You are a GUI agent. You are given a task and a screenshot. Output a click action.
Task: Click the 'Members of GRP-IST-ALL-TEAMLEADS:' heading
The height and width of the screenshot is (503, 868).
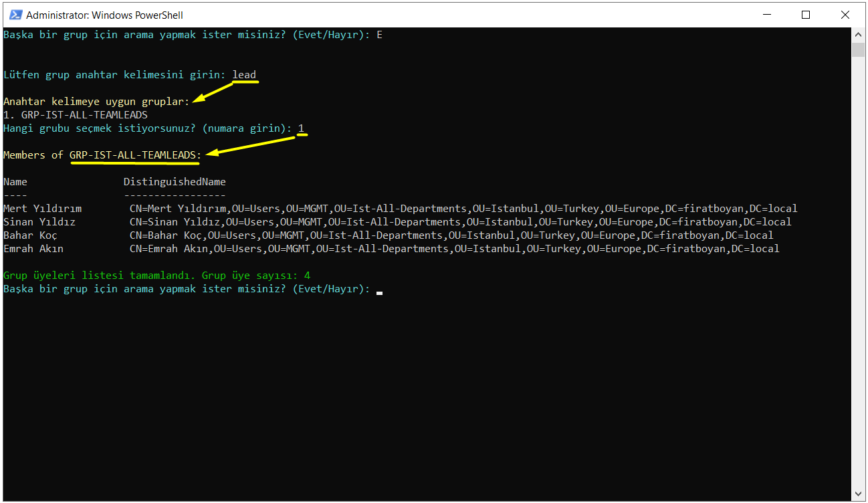click(102, 155)
